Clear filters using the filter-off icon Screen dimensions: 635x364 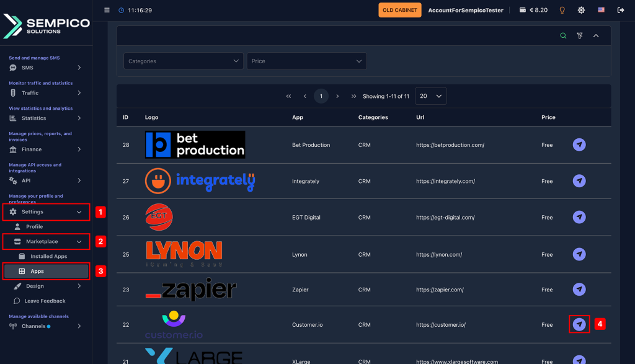point(580,35)
